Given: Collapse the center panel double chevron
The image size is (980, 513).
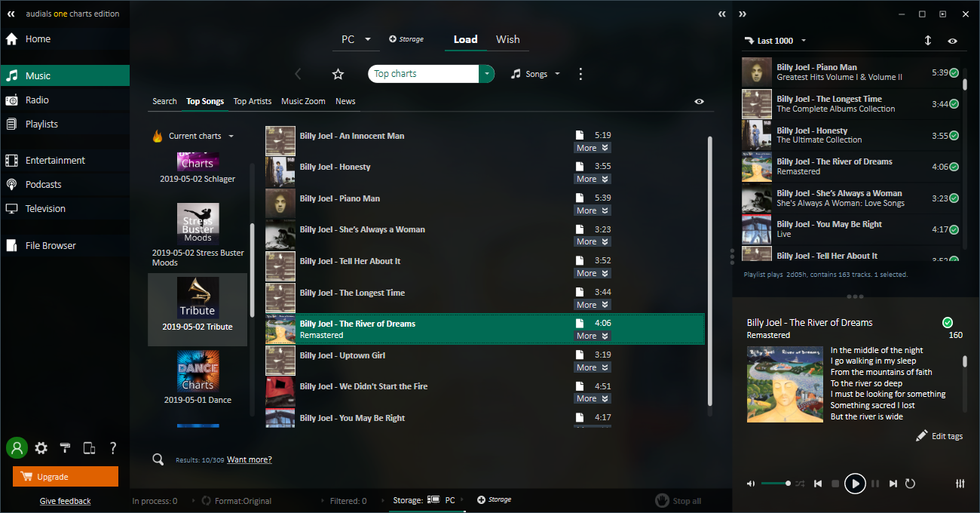Looking at the screenshot, I should [721, 14].
